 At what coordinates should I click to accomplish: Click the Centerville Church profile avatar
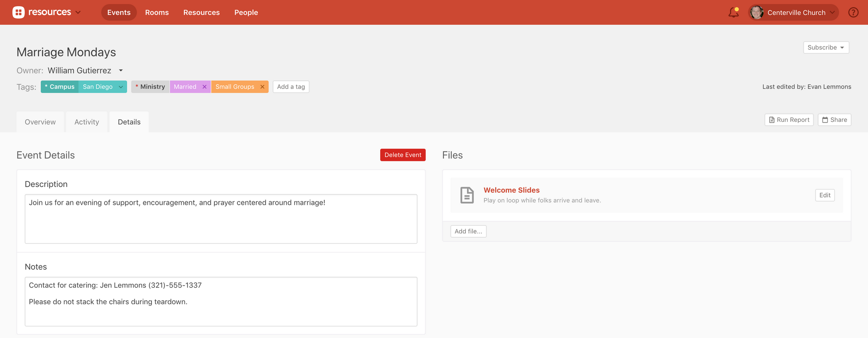click(x=756, y=13)
